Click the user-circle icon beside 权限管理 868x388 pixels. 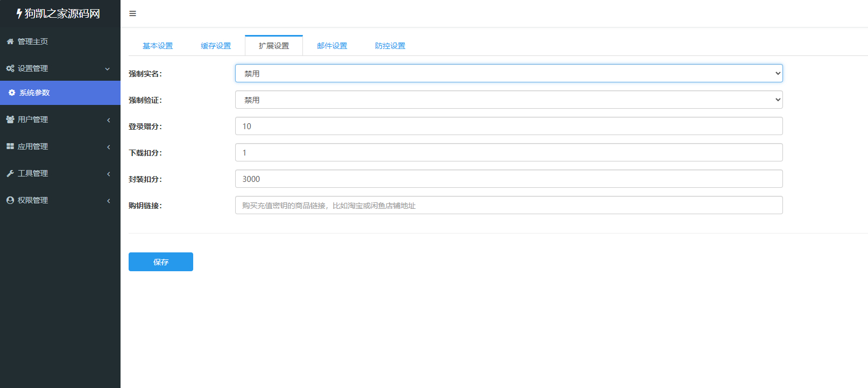pos(10,200)
